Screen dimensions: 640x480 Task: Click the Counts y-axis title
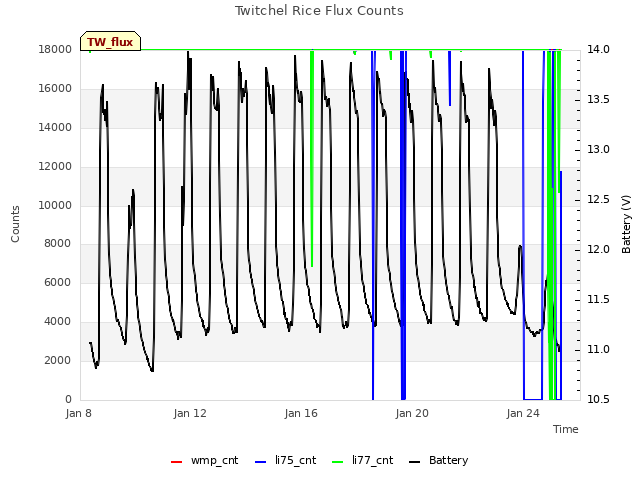tap(15, 224)
